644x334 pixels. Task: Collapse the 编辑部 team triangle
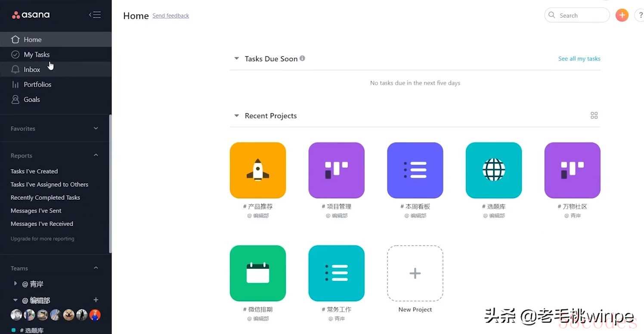tap(15, 300)
